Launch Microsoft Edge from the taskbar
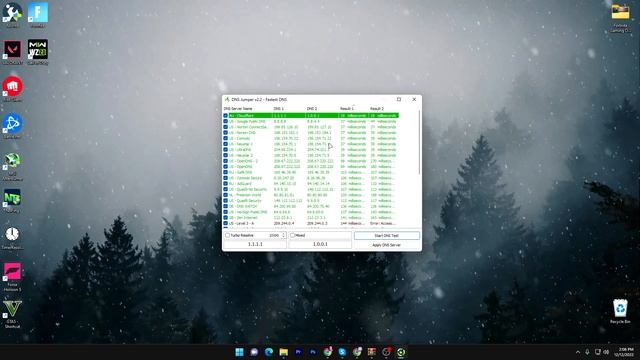Image resolution: width=640 pixels, height=360 pixels. click(269, 352)
